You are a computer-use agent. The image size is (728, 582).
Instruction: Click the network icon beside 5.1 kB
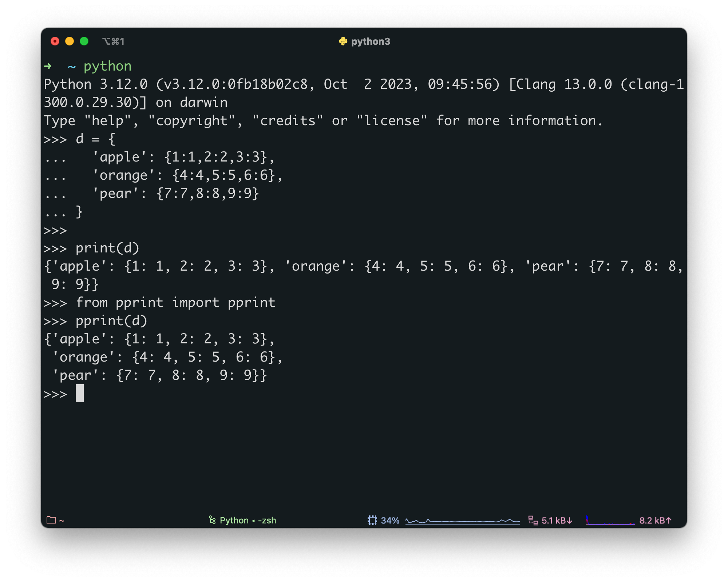coord(533,521)
